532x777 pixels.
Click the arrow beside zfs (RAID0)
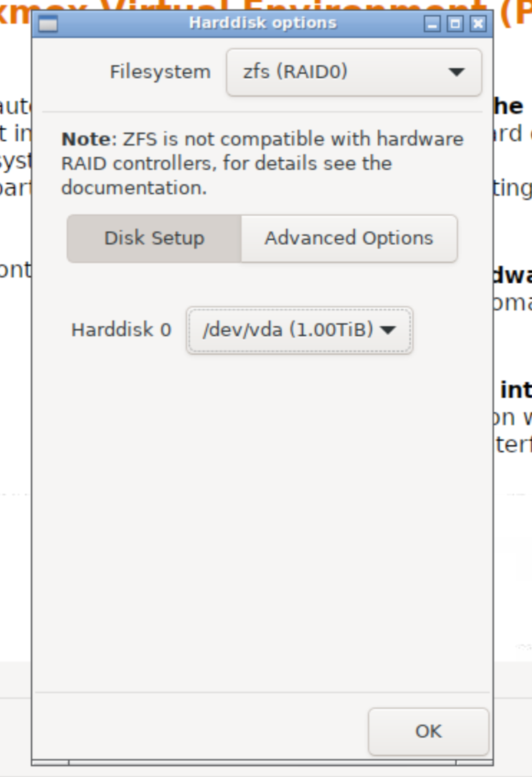pos(456,72)
